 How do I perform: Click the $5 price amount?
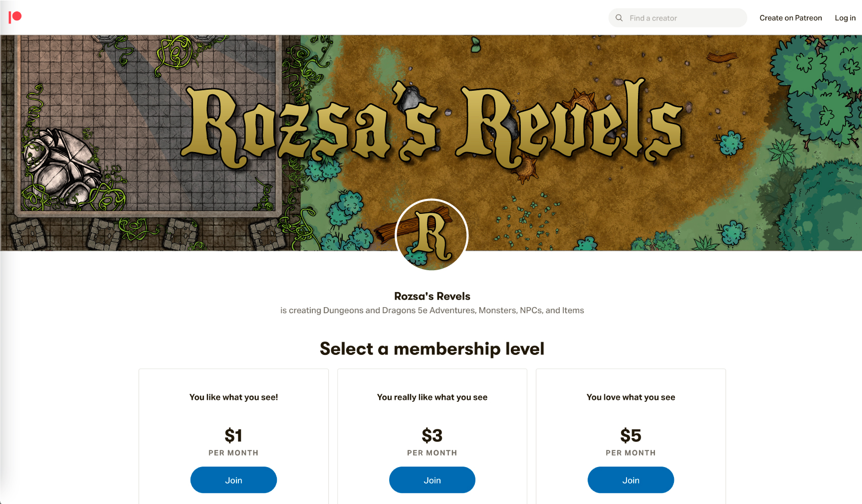tap(631, 436)
